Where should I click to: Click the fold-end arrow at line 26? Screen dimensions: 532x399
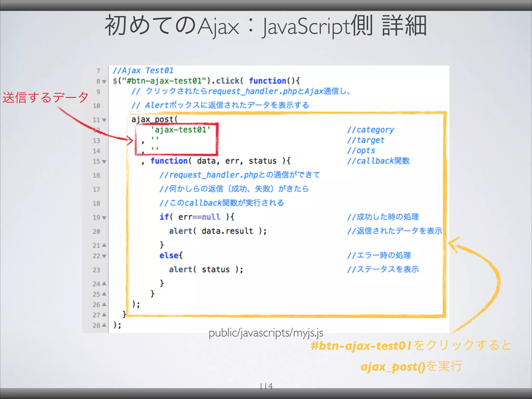tap(104, 304)
